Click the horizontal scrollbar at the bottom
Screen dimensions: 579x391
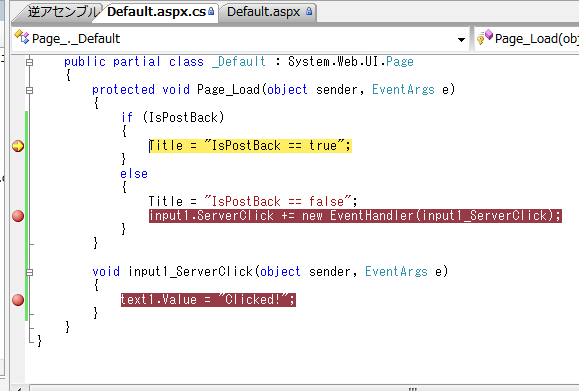point(303,388)
